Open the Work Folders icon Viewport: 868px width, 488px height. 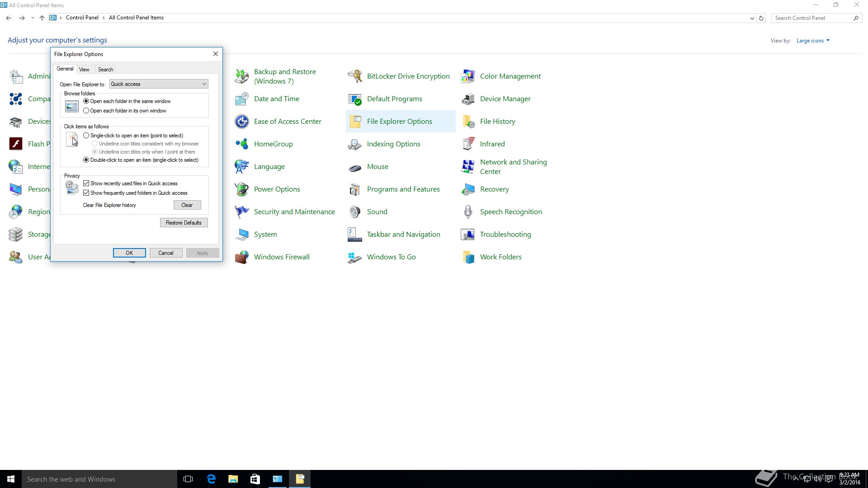coord(468,257)
